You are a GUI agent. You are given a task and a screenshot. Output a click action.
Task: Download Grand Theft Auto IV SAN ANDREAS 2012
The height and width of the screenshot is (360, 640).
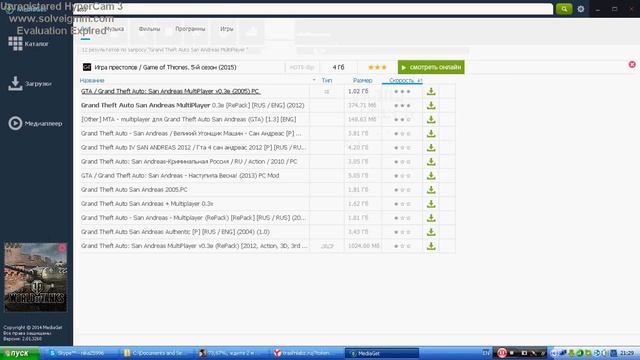tap(431, 148)
